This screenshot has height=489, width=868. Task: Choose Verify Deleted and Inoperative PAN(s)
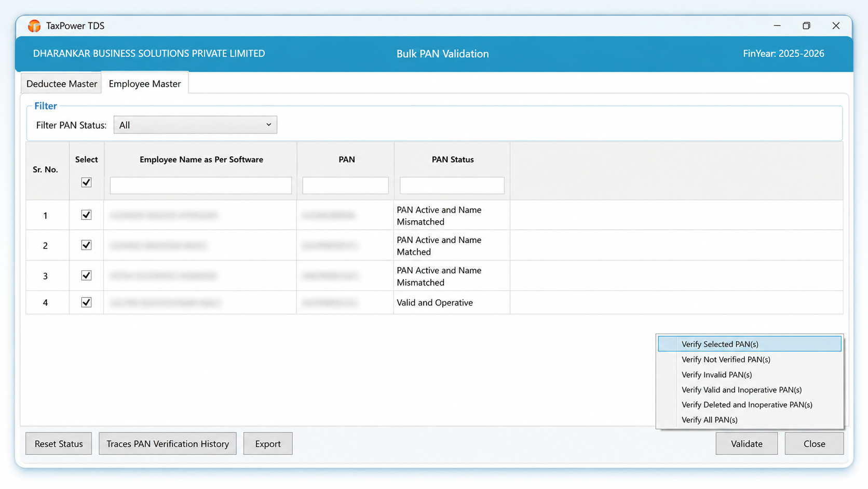coord(749,405)
